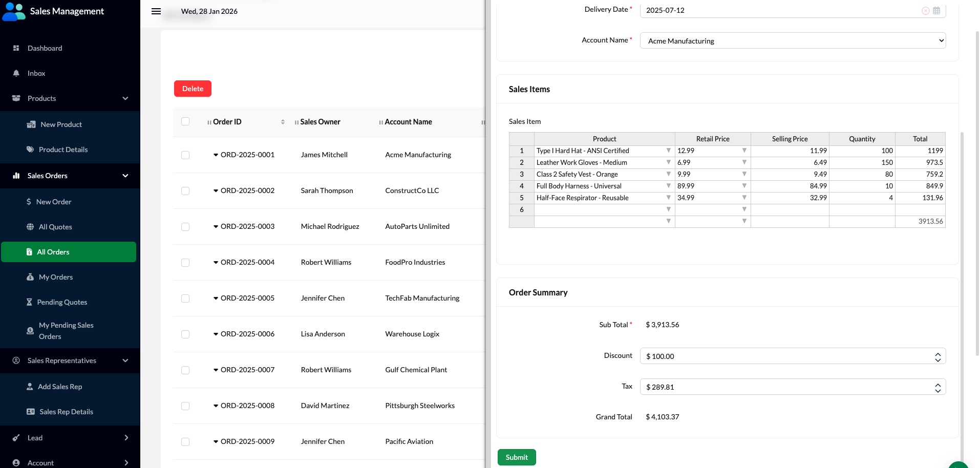
Task: Open retail price dropdown showing 89.99
Action: coord(744,186)
